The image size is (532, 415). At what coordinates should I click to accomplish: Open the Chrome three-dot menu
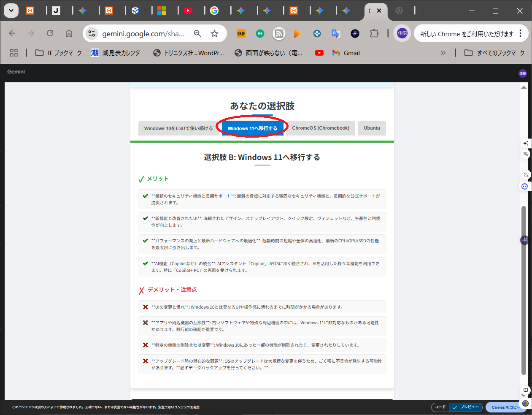click(521, 33)
